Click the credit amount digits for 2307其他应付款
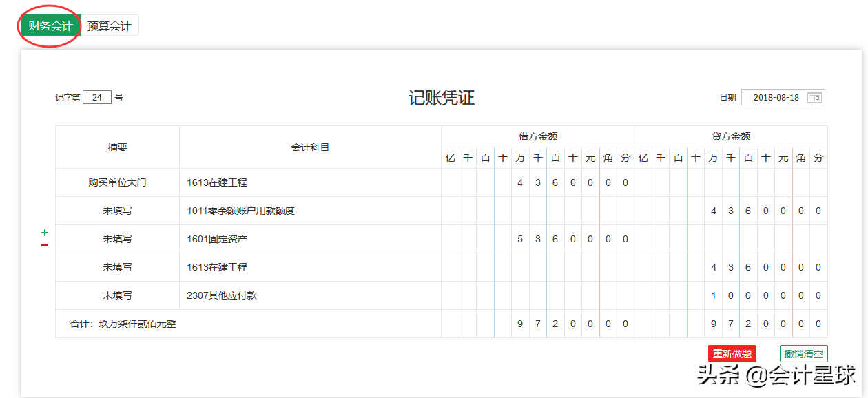This screenshot has width=868, height=398. [x=765, y=295]
